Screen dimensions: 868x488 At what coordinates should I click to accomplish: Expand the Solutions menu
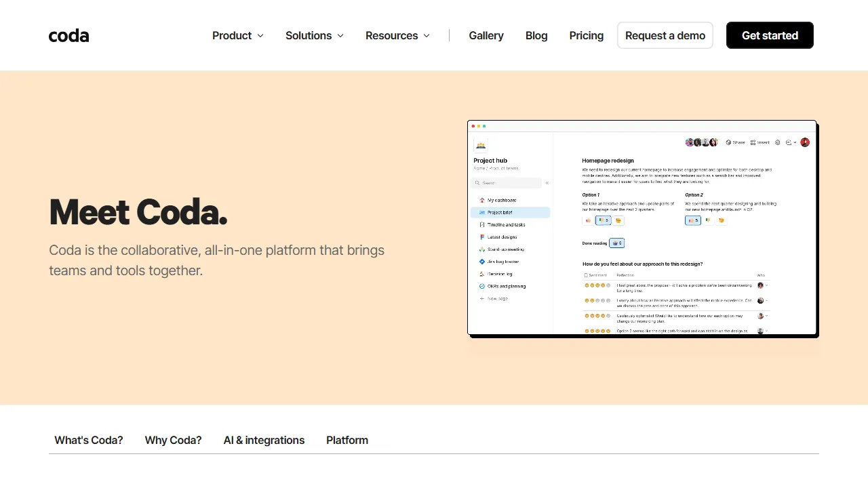(x=315, y=35)
